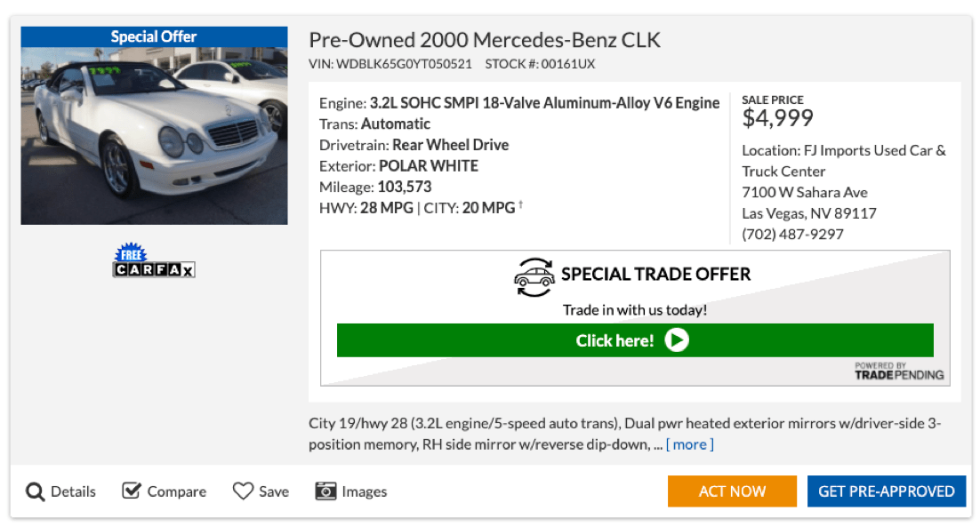Expand description with the more link
980x527 pixels.
coord(689,444)
